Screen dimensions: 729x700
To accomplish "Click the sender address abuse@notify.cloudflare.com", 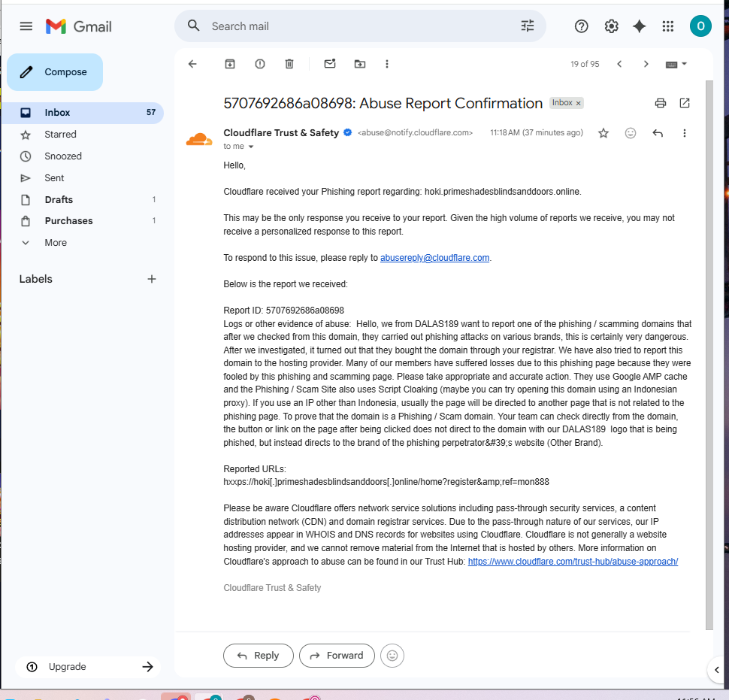I will pyautogui.click(x=415, y=132).
